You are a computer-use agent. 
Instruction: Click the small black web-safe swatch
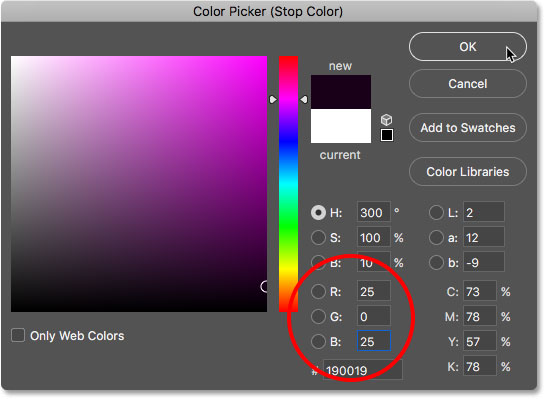[x=387, y=135]
